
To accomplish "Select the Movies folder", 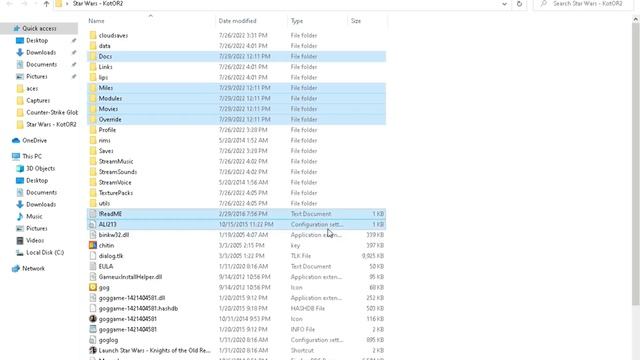I will 108,109.
